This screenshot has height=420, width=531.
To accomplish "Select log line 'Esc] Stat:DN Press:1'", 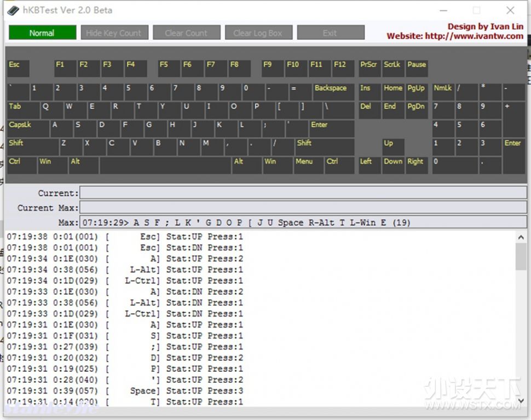I will coord(125,248).
